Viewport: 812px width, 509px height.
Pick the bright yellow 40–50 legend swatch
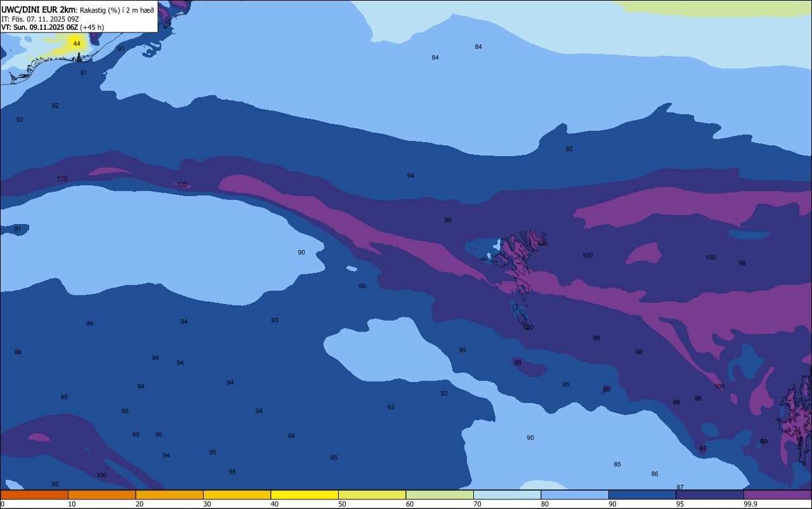pyautogui.click(x=304, y=494)
